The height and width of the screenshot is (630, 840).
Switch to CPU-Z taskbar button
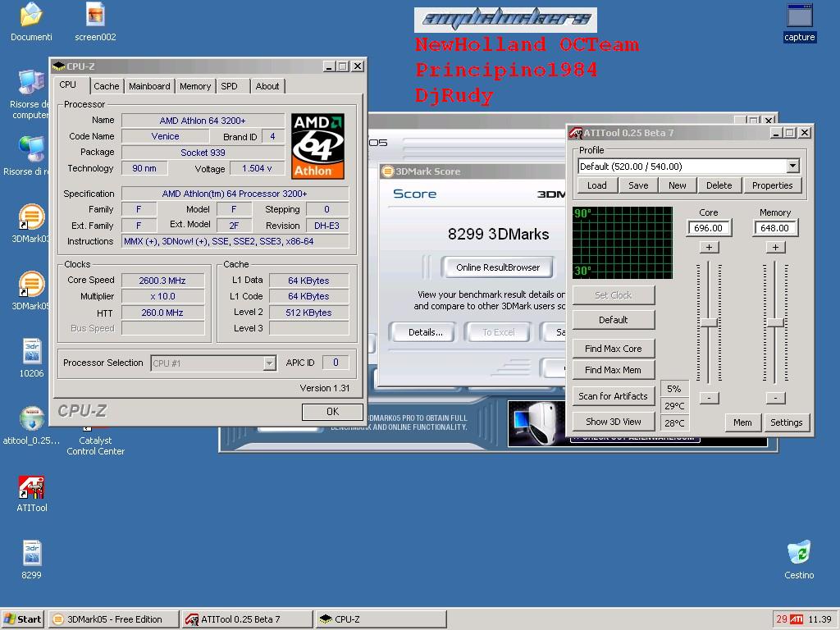(381, 619)
